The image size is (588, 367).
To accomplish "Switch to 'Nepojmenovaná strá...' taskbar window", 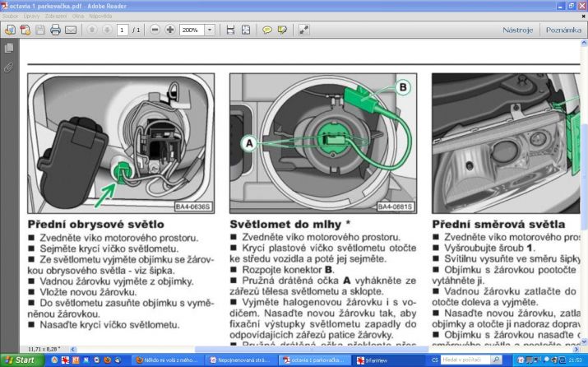I will 240,360.
